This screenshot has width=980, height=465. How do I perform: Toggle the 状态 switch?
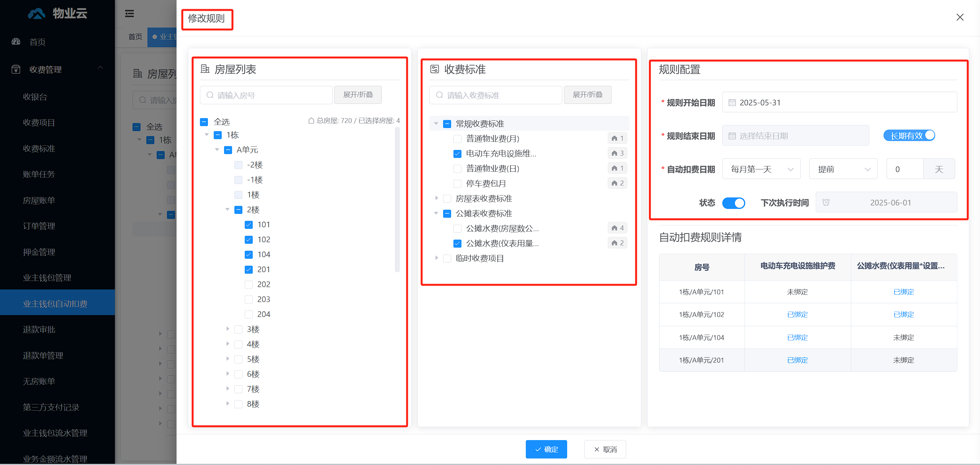coord(733,203)
